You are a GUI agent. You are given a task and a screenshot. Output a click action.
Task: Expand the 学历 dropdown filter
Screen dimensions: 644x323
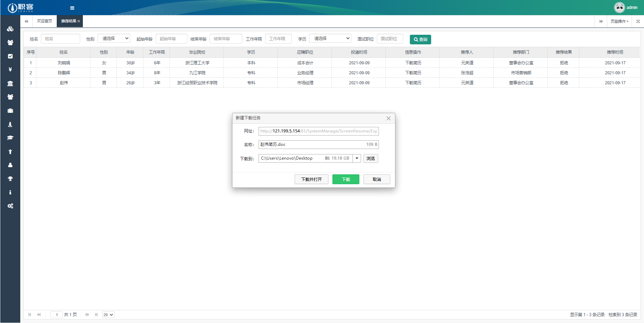point(330,39)
